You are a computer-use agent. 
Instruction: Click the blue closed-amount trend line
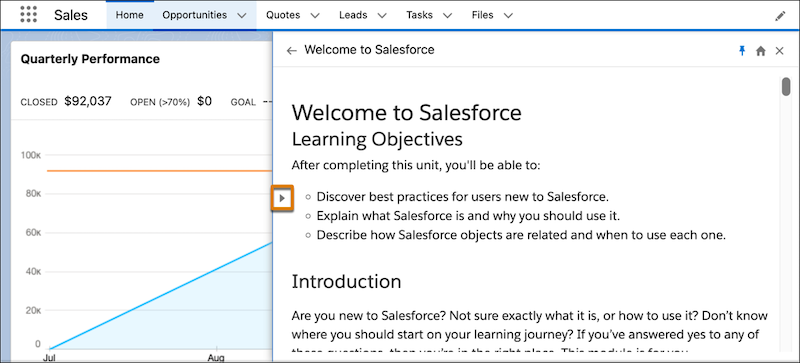point(160,295)
